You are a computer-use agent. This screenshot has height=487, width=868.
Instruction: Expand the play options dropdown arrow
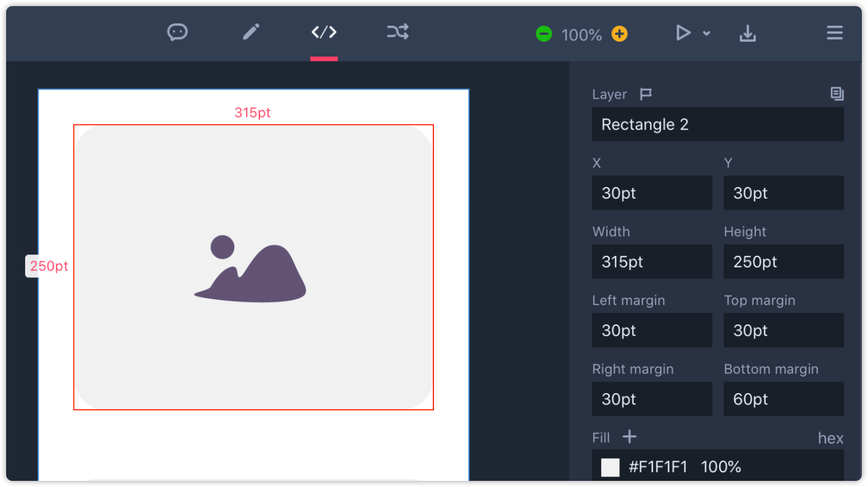click(x=707, y=34)
